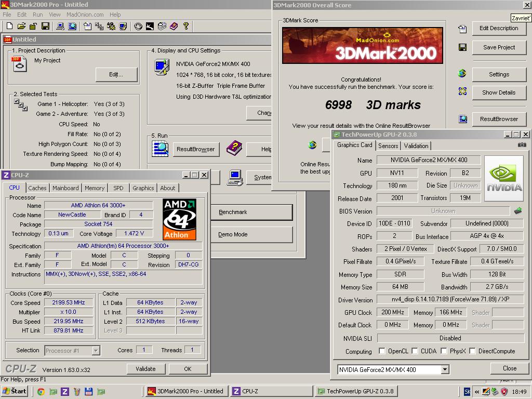This screenshot has width=532, height=399.
Task: Click the ResultBrowser button in Run section
Action: pyautogui.click(x=196, y=149)
